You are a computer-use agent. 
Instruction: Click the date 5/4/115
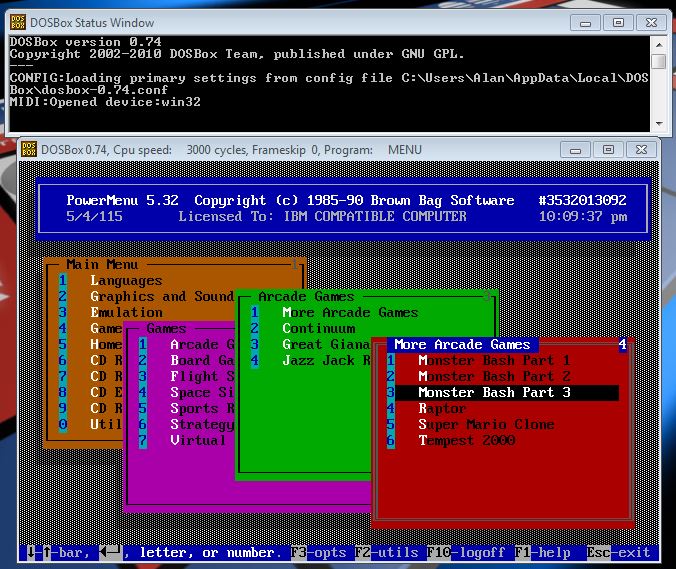tap(94, 216)
